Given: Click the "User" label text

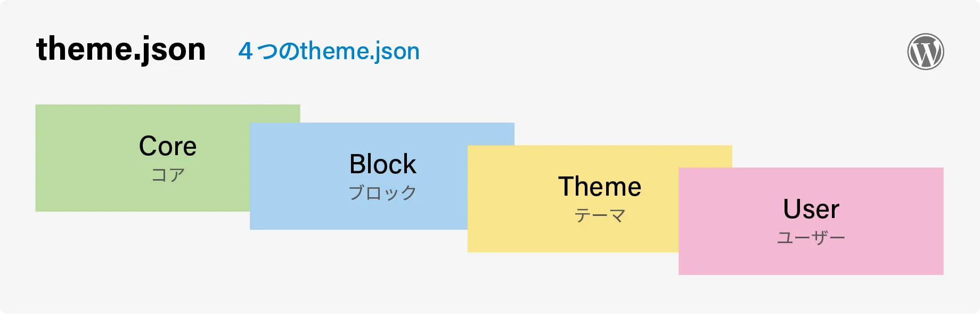Looking at the screenshot, I should pyautogui.click(x=811, y=209).
